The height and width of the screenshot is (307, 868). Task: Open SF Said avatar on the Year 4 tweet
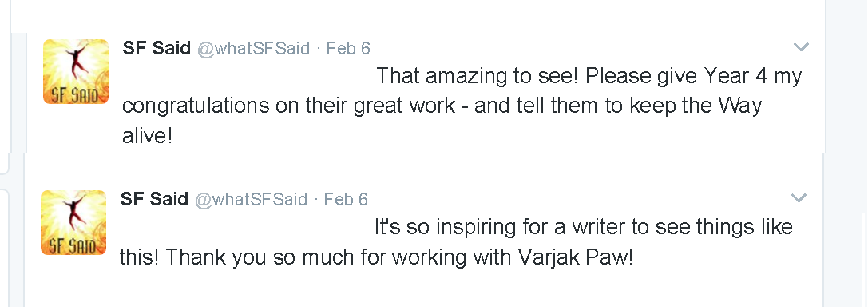[76, 71]
